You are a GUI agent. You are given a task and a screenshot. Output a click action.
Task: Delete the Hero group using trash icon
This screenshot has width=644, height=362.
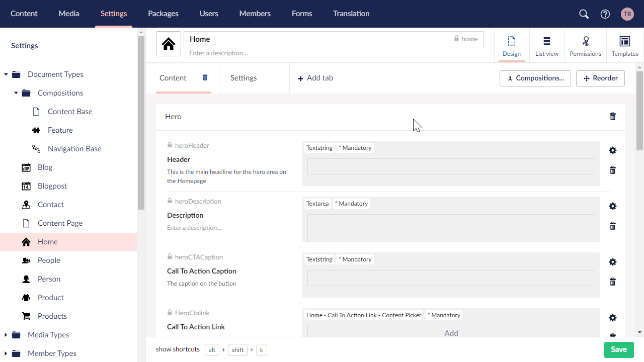pos(613,117)
